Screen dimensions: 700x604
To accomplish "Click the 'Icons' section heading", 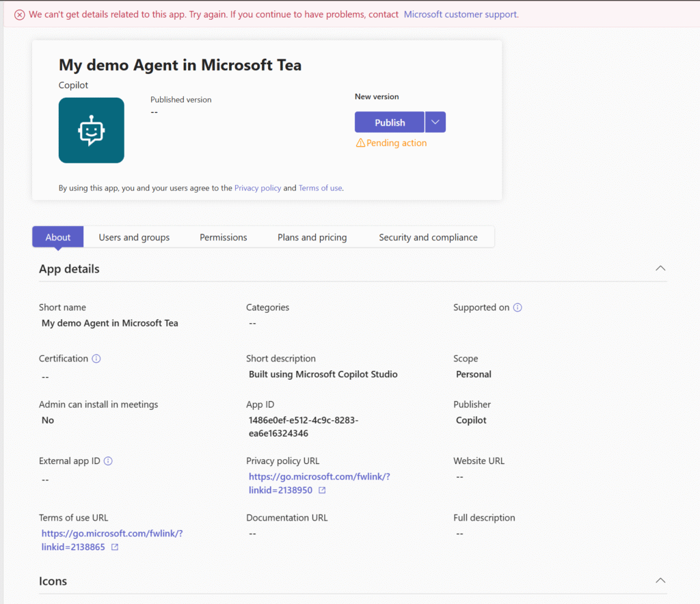I will click(x=53, y=581).
